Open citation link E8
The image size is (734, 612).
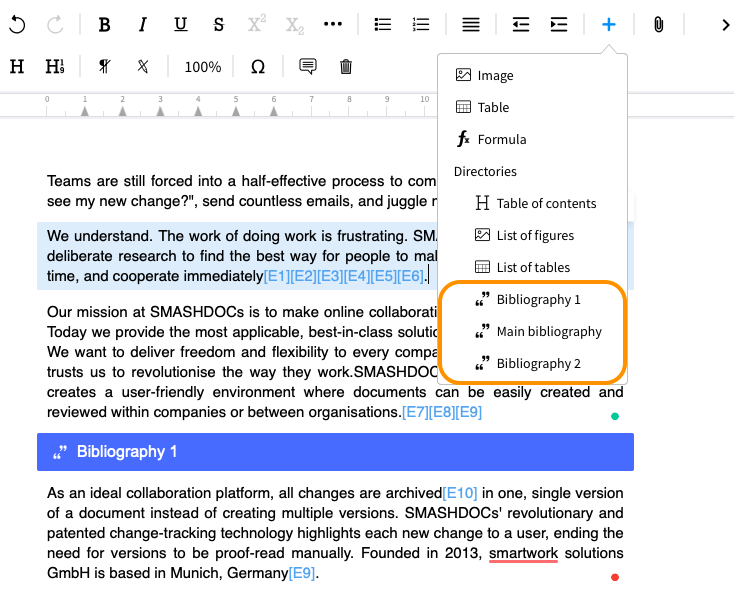pyautogui.click(x=442, y=412)
